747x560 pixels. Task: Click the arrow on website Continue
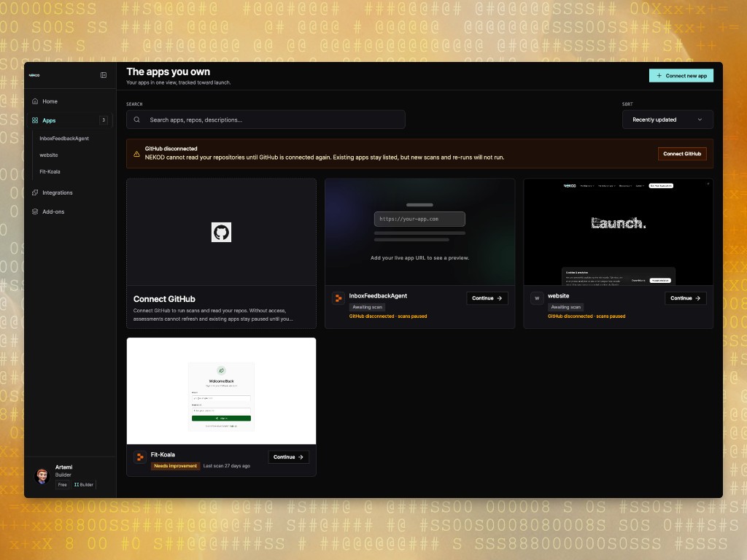(698, 298)
